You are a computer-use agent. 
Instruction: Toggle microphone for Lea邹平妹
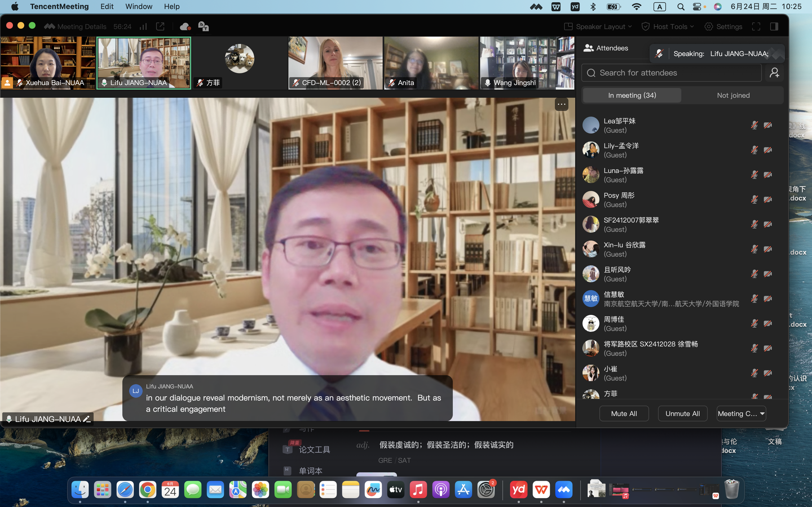point(754,125)
